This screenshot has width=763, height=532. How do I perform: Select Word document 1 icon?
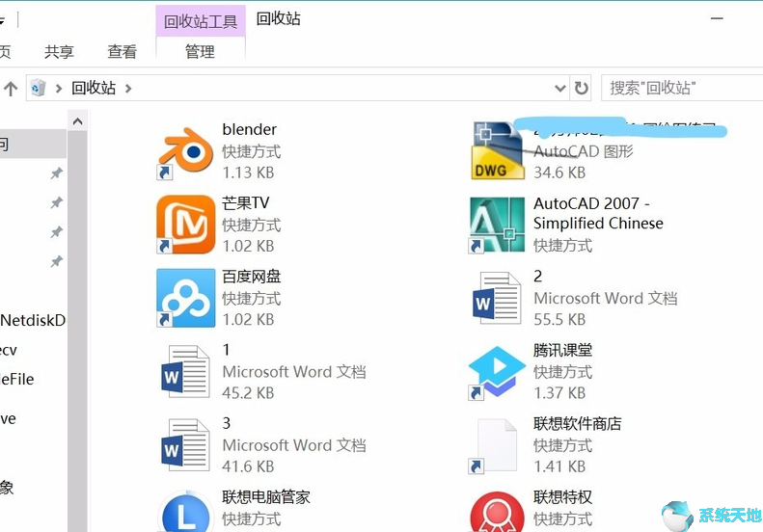185,371
